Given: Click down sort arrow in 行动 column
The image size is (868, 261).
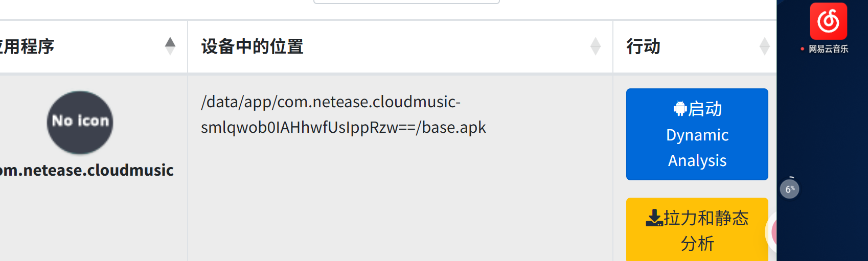Looking at the screenshot, I should pyautogui.click(x=765, y=51).
